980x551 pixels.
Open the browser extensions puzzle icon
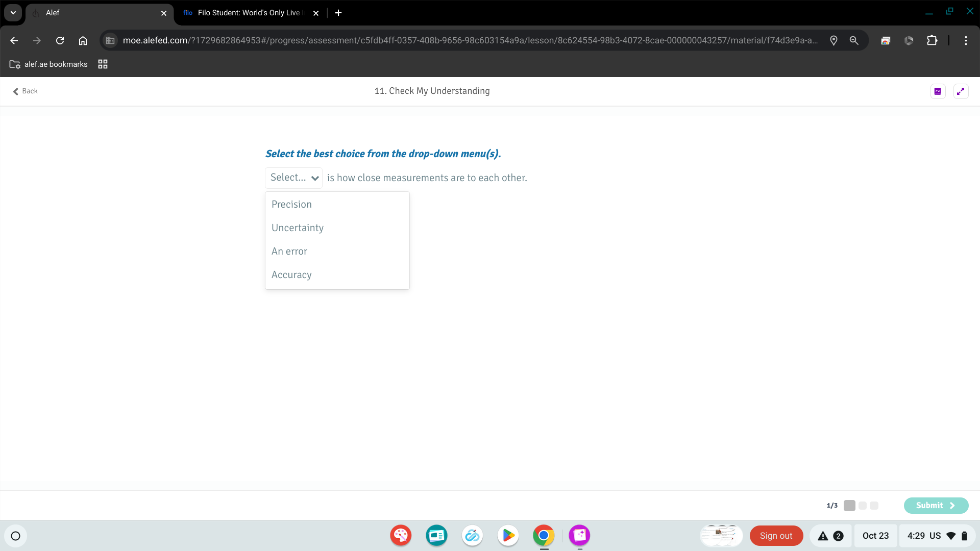pos(932,41)
